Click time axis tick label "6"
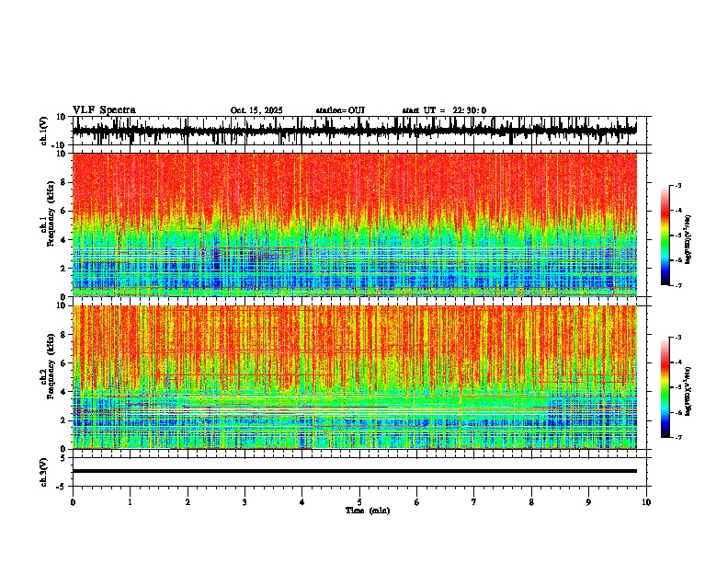Viewport: 728px width, 563px height. pos(417,502)
